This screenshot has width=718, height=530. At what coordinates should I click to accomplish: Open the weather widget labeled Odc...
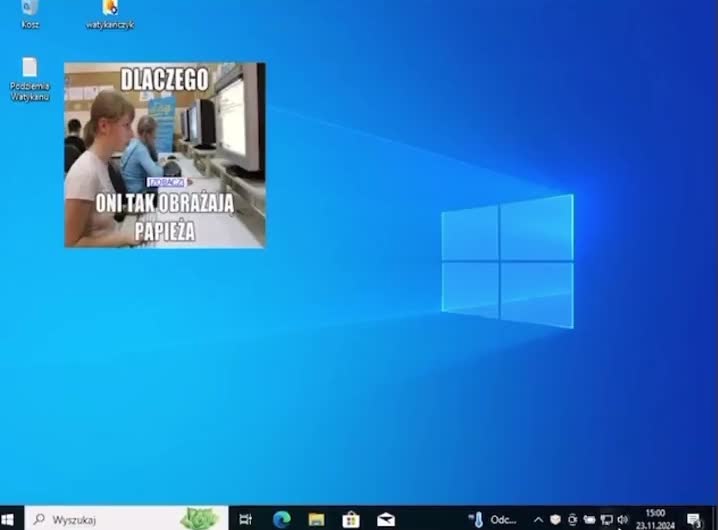pyautogui.click(x=494, y=519)
